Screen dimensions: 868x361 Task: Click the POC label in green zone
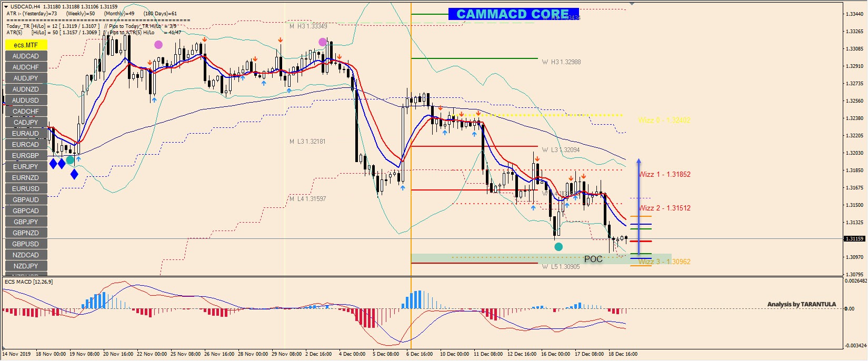tap(593, 259)
